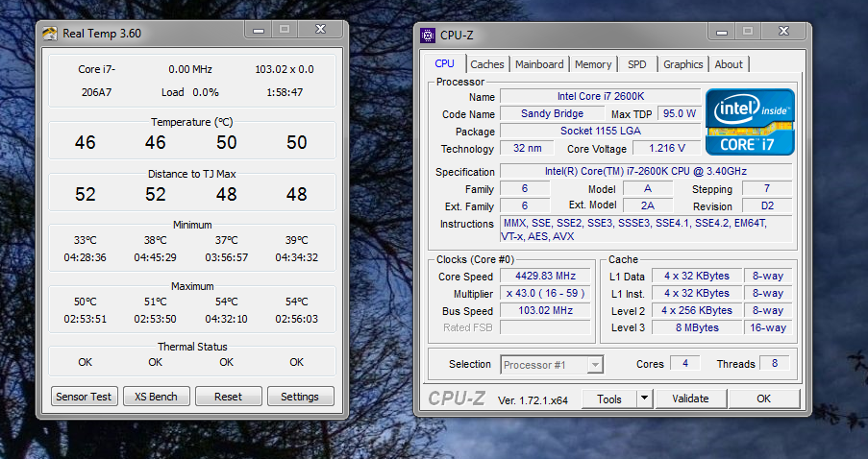
Task: Click the Max TDP value '95.0 W'
Action: point(680,113)
